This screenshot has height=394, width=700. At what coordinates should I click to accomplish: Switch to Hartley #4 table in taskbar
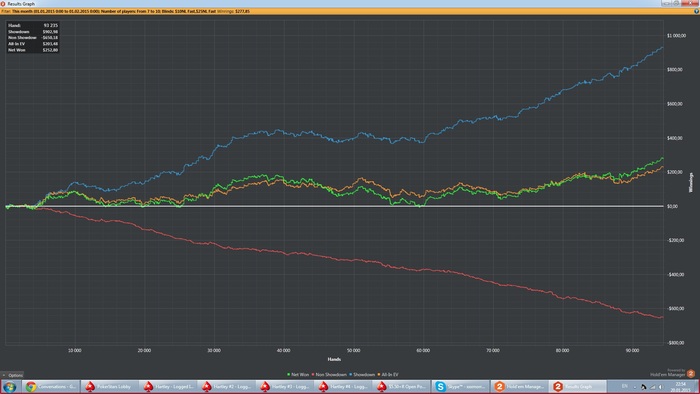(x=343, y=386)
